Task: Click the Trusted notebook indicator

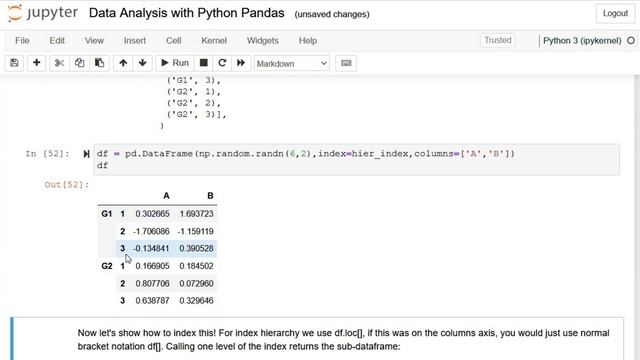Action: click(498, 40)
